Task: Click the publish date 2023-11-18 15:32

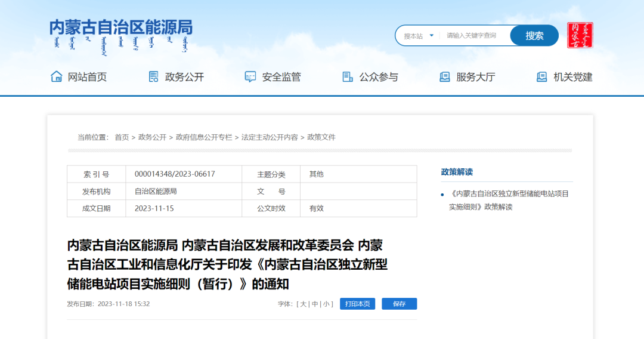Action: tap(123, 304)
